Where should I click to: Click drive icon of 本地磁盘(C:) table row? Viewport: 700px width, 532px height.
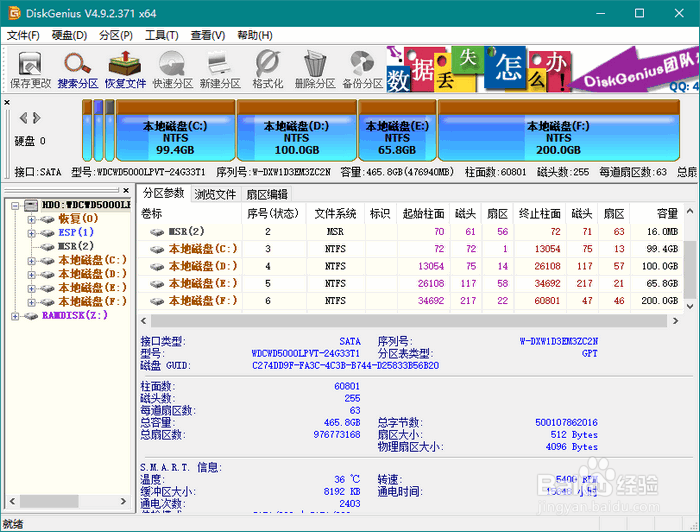[157, 249]
